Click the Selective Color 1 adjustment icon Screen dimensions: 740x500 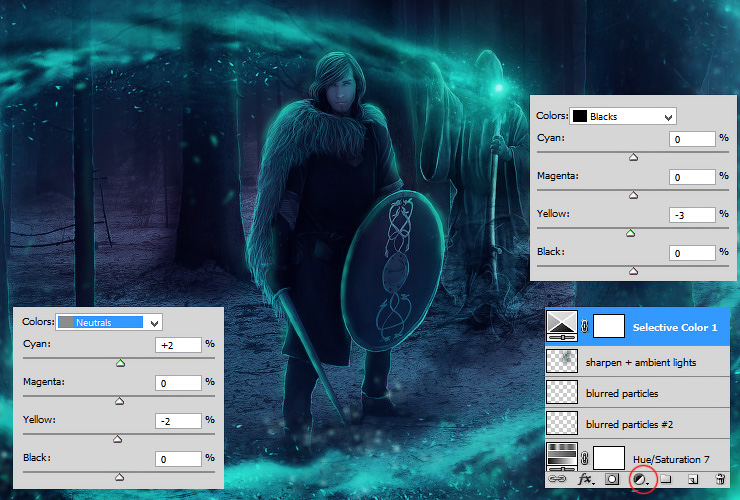tap(562, 326)
